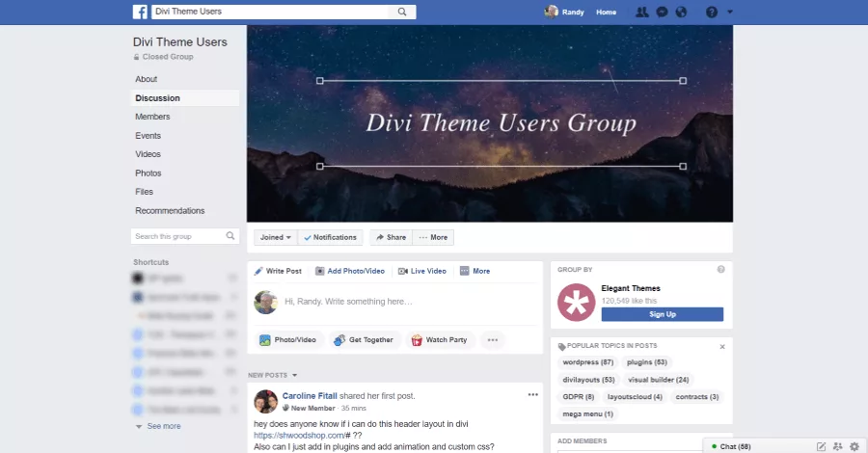Click the Divi Theme Users group title
868x453 pixels.
coord(180,42)
